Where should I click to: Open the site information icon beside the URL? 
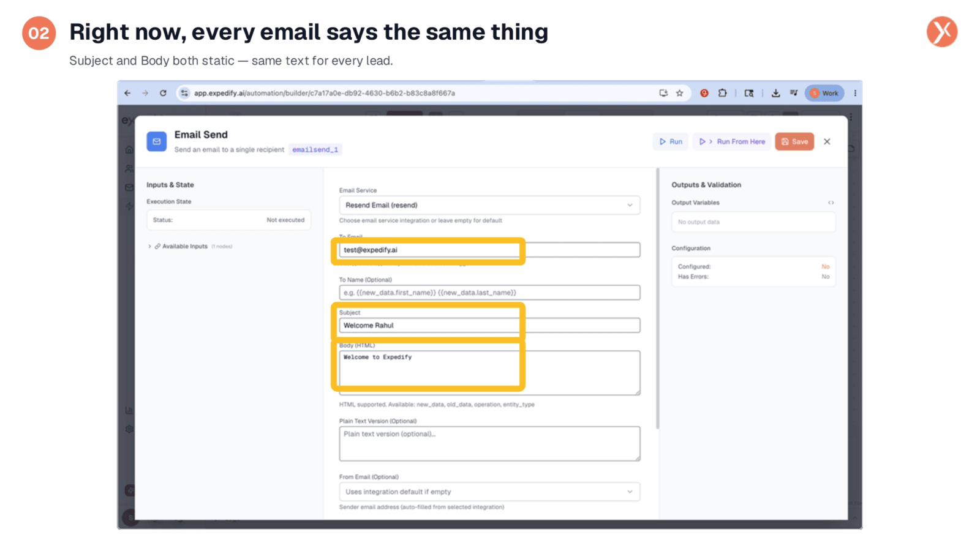click(x=184, y=93)
